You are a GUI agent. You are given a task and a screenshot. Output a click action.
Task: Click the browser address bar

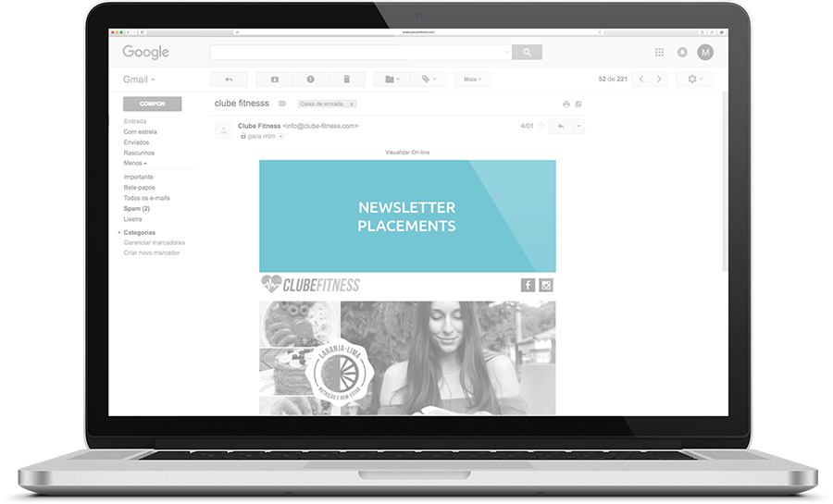pyautogui.click(x=418, y=32)
